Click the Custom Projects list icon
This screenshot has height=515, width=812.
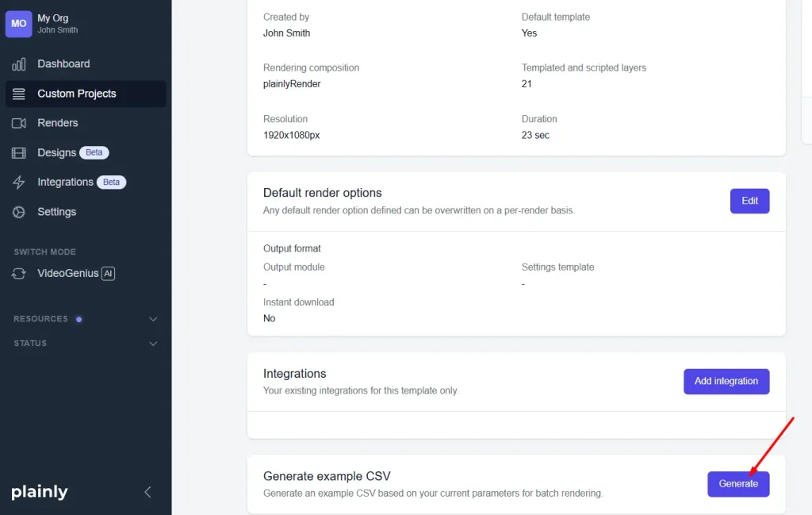(19, 94)
